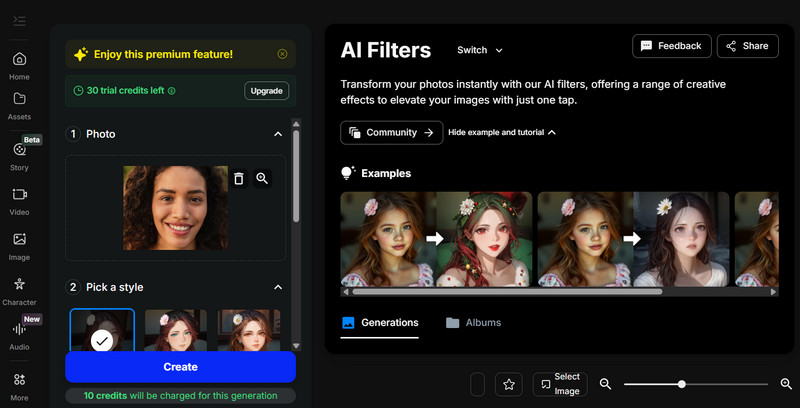The width and height of the screenshot is (800, 408).
Task: Click the Select Image button
Action: (x=560, y=384)
